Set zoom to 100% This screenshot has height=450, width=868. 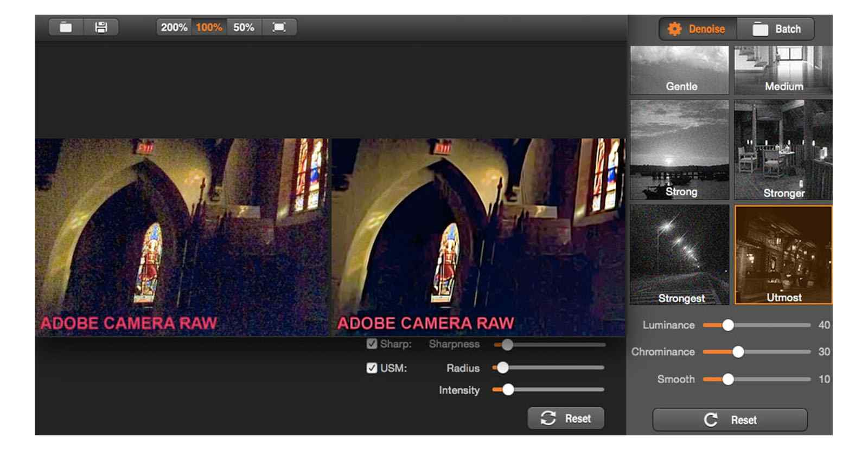pyautogui.click(x=209, y=27)
